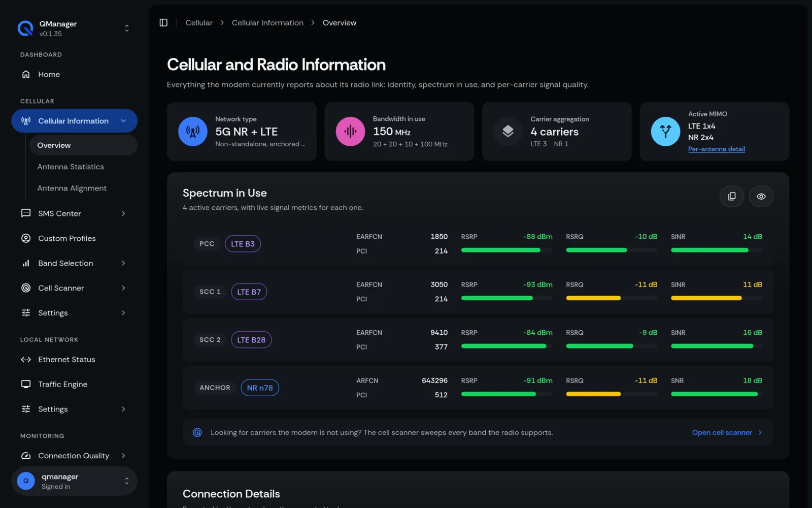Screen dimensions: 812x508
Task: Click the Cellular Information breadcrumb
Action: click(267, 23)
